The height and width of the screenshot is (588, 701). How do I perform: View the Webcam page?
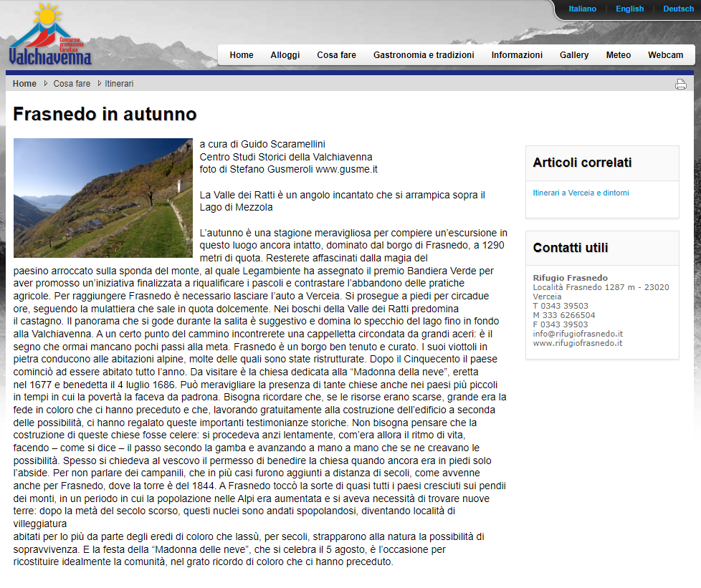pyautogui.click(x=665, y=55)
